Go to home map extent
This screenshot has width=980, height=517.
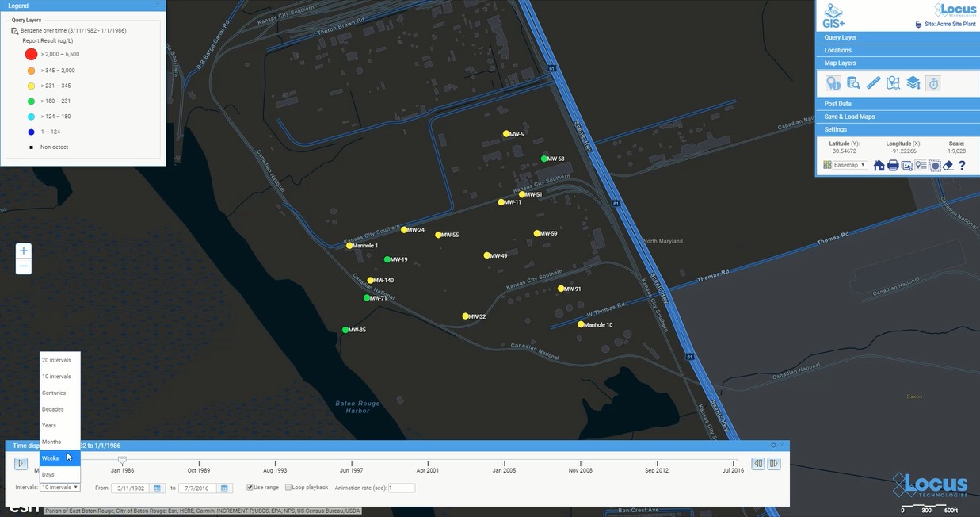pyautogui.click(x=879, y=166)
